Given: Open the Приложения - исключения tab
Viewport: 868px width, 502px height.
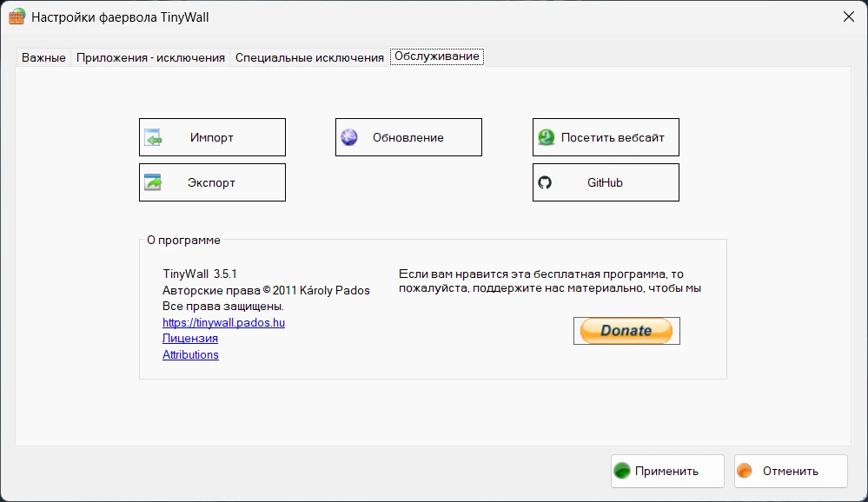Looking at the screenshot, I should point(150,57).
